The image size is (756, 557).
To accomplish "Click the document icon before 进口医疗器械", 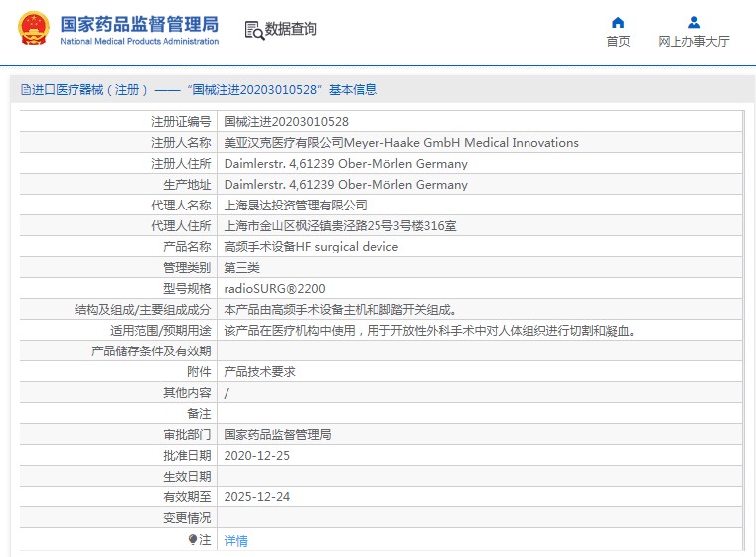I will [26, 90].
